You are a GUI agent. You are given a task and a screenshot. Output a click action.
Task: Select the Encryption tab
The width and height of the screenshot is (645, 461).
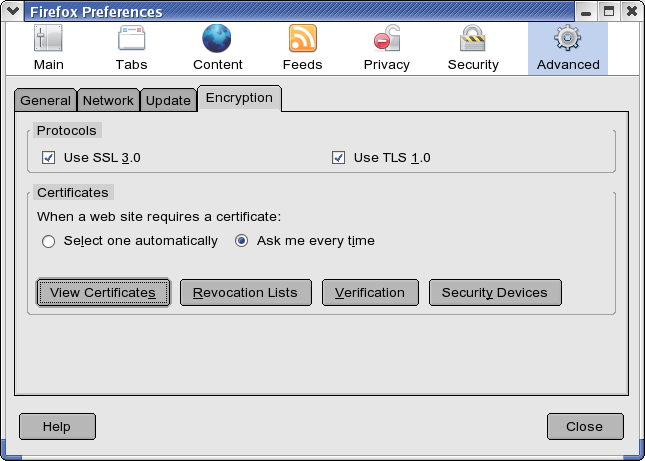pyautogui.click(x=239, y=98)
